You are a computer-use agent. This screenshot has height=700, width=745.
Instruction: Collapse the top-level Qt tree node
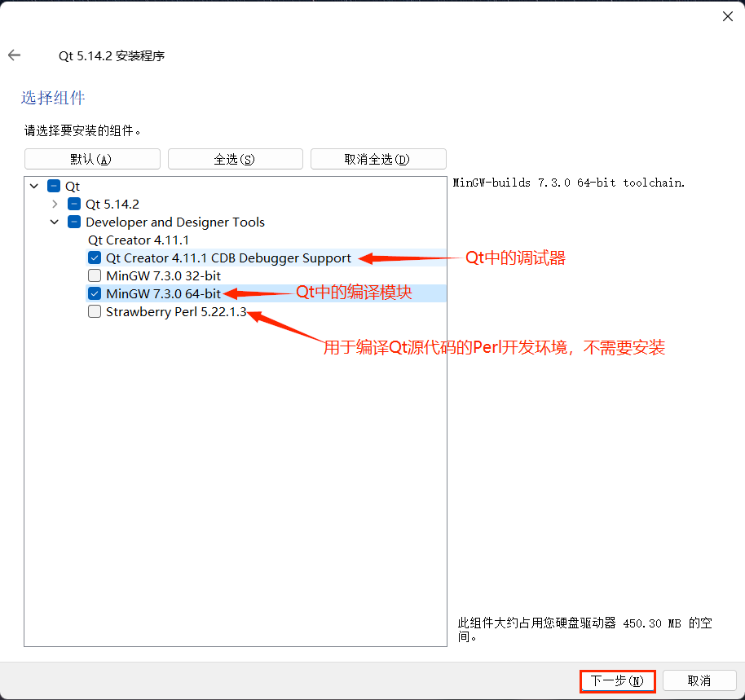pyautogui.click(x=34, y=186)
